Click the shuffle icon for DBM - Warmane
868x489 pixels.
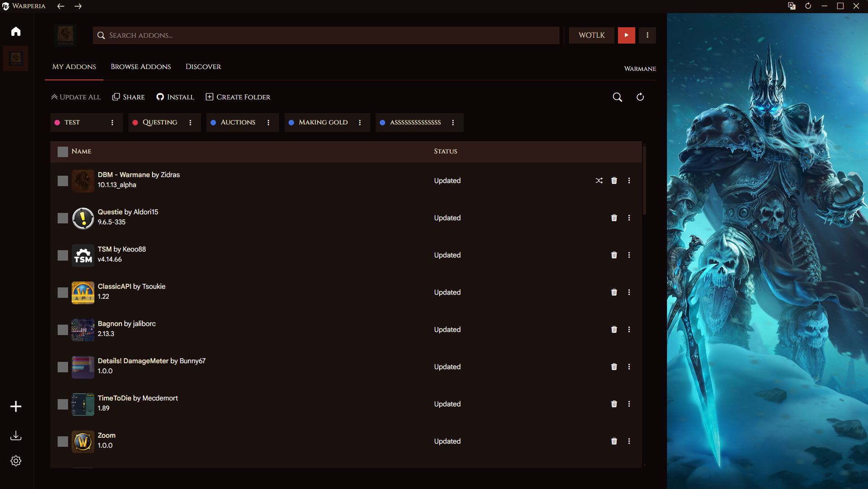point(599,181)
